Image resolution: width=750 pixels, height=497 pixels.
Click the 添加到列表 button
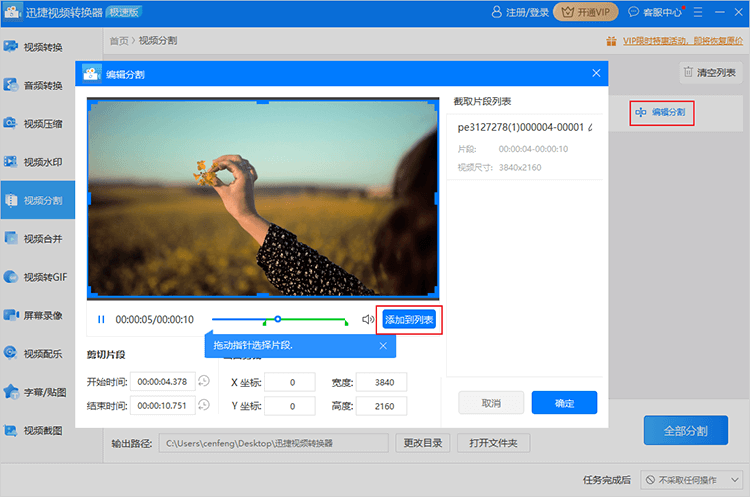click(x=409, y=320)
